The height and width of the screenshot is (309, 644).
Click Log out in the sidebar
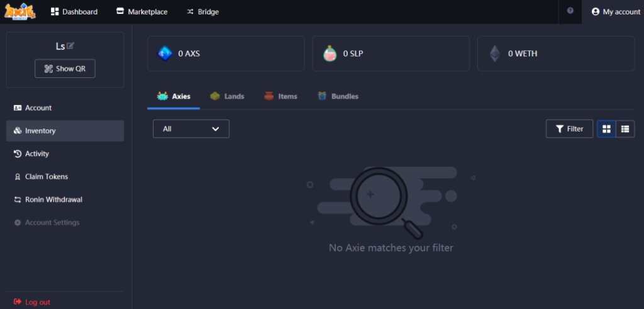pyautogui.click(x=37, y=302)
